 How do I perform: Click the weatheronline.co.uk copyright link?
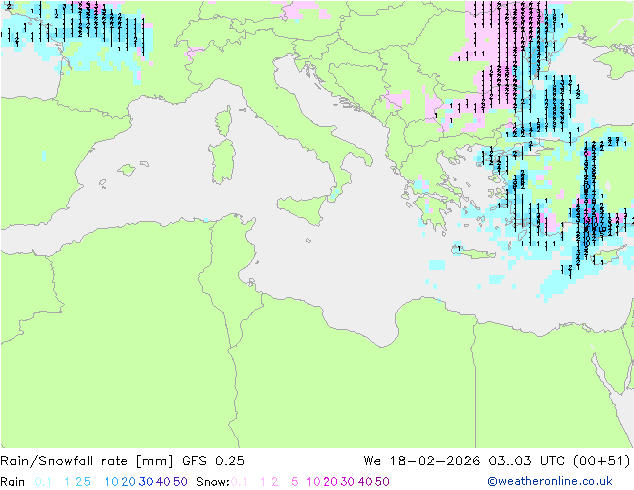550,481
